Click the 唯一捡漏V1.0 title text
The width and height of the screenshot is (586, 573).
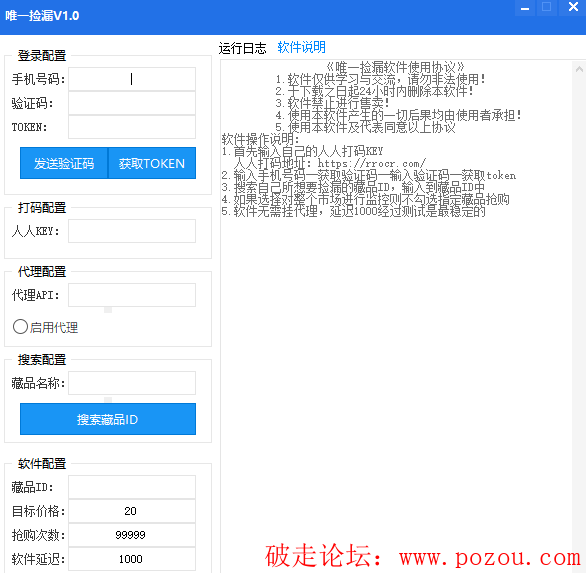(42, 16)
